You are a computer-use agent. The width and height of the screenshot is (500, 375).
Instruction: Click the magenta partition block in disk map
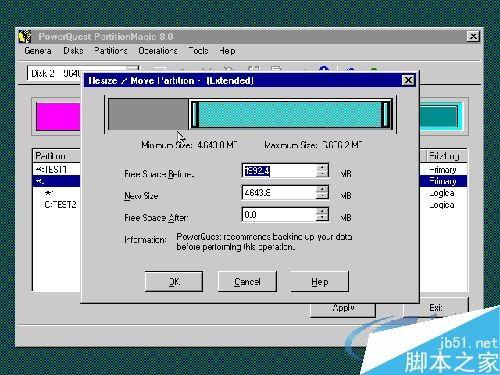pos(58,116)
